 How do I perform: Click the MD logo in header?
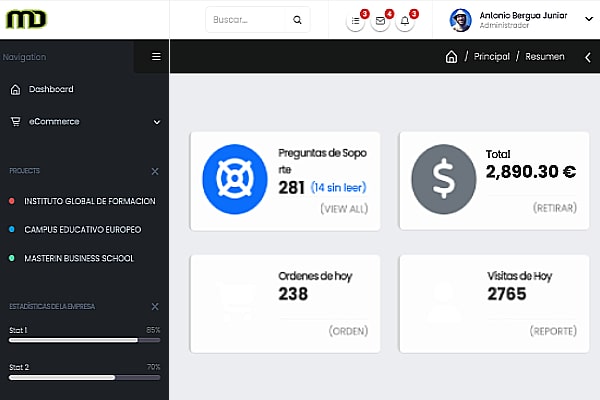26,19
